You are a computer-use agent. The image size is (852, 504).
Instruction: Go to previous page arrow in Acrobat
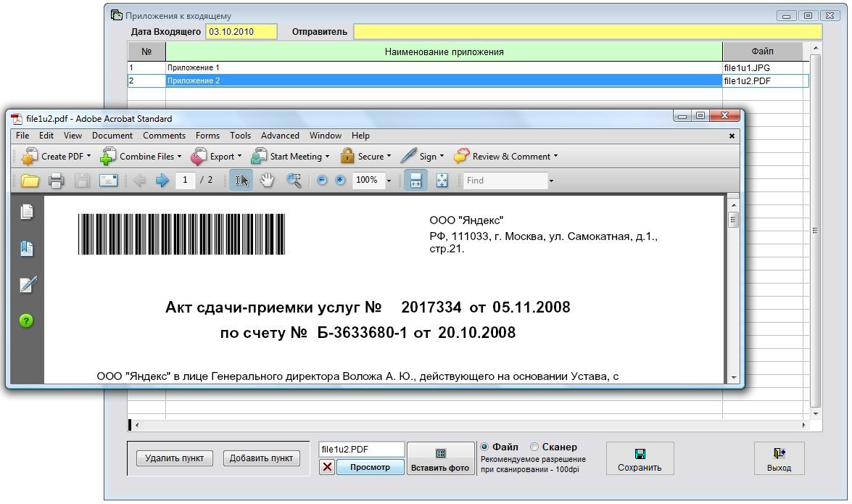[139, 181]
